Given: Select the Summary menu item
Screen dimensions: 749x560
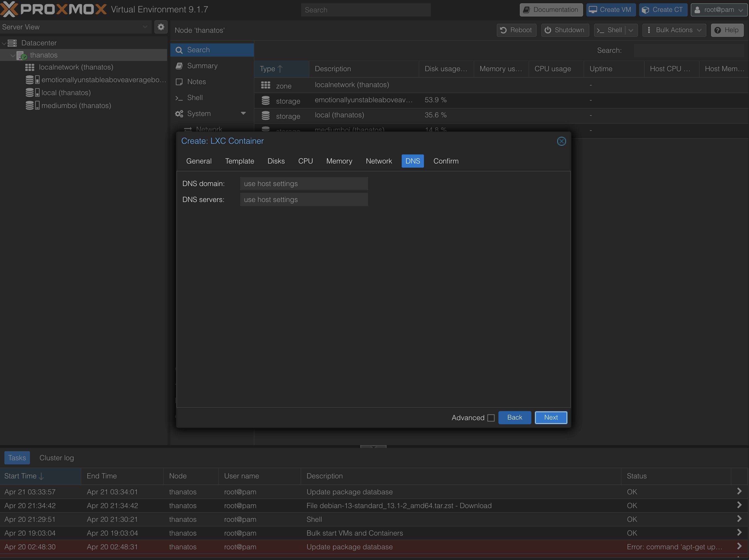Looking at the screenshot, I should (x=212, y=66).
